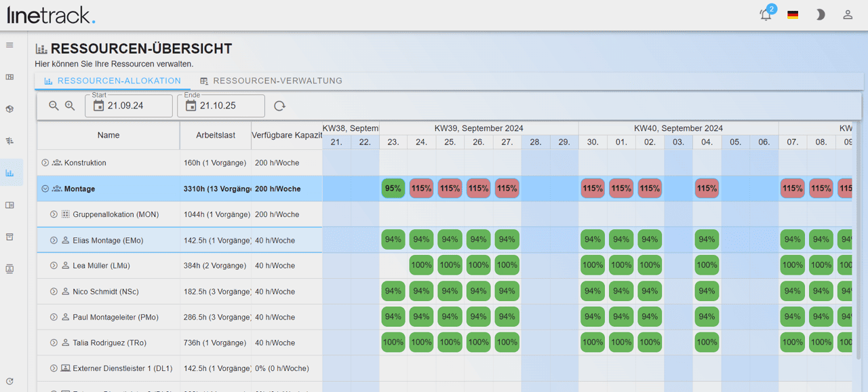868x392 pixels.
Task: Switch to Ressourcen-Verwaltung tab
Action: click(271, 81)
